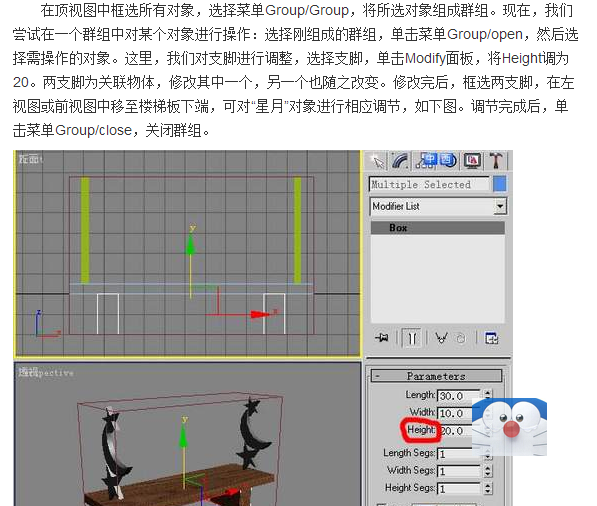Click the blue number 20 in article
Screen dimensions: 597x506
click(x=21, y=82)
